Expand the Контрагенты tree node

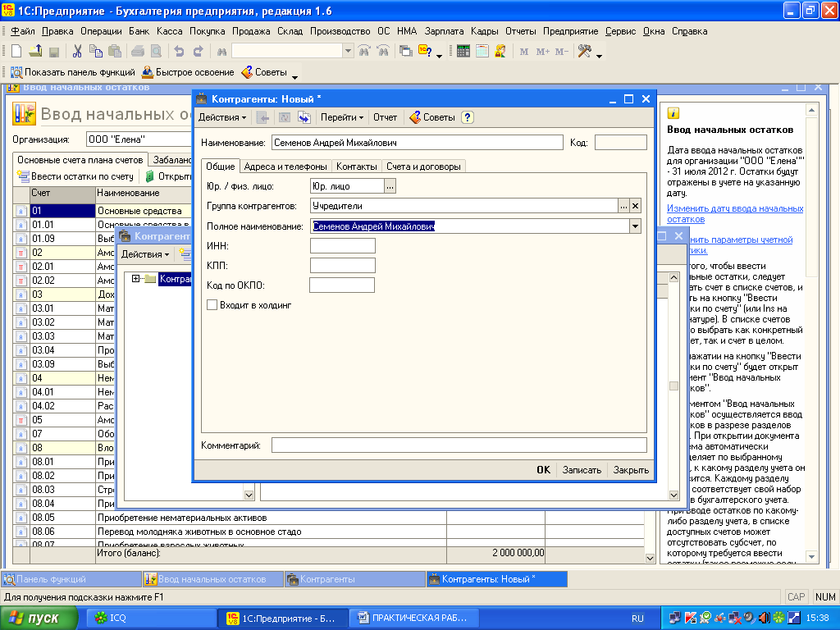click(135, 279)
